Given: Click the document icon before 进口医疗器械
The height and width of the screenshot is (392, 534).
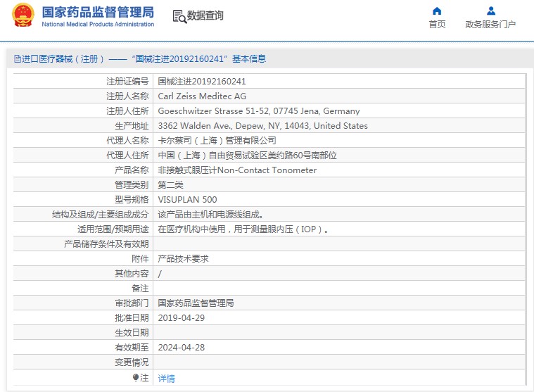Looking at the screenshot, I should 18,59.
